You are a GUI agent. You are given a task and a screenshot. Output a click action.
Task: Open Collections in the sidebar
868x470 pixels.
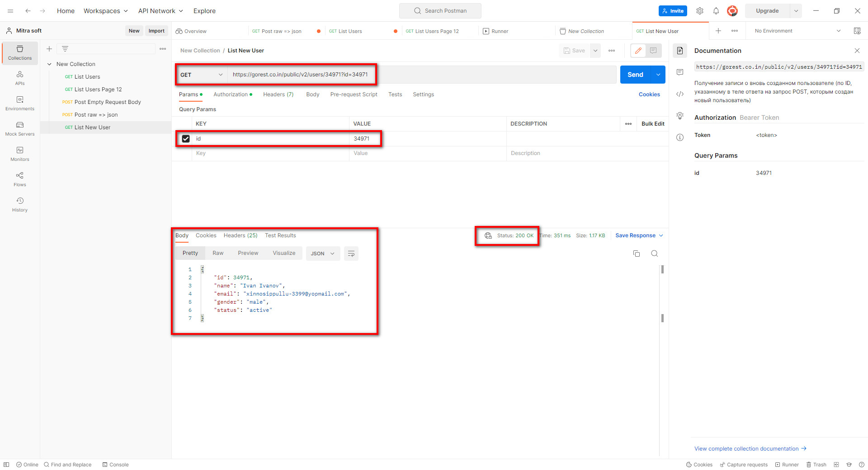(x=20, y=53)
